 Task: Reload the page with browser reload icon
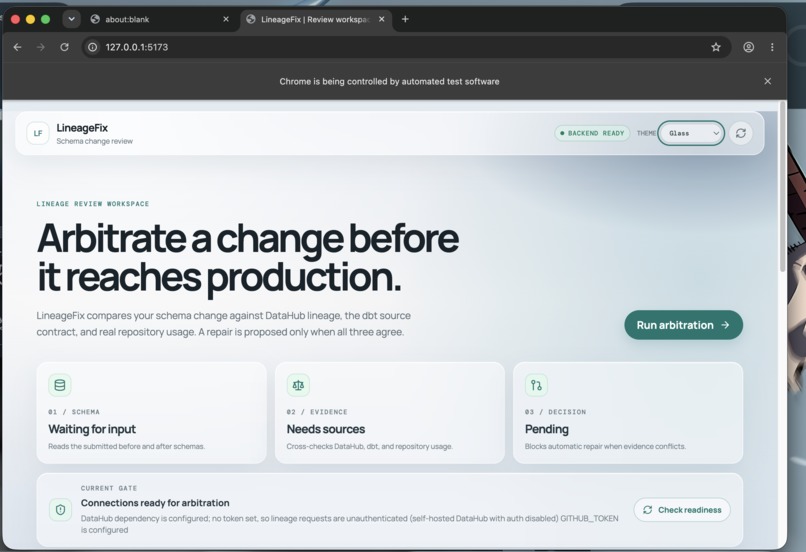tap(64, 47)
